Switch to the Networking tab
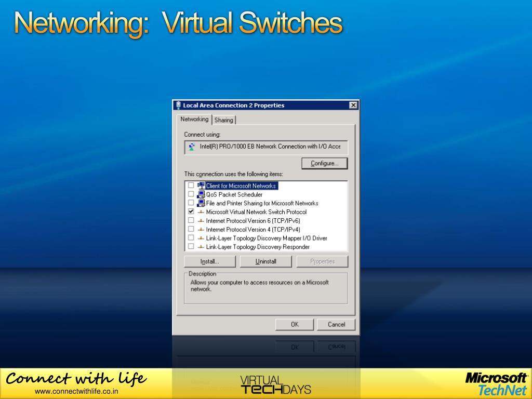 point(194,119)
